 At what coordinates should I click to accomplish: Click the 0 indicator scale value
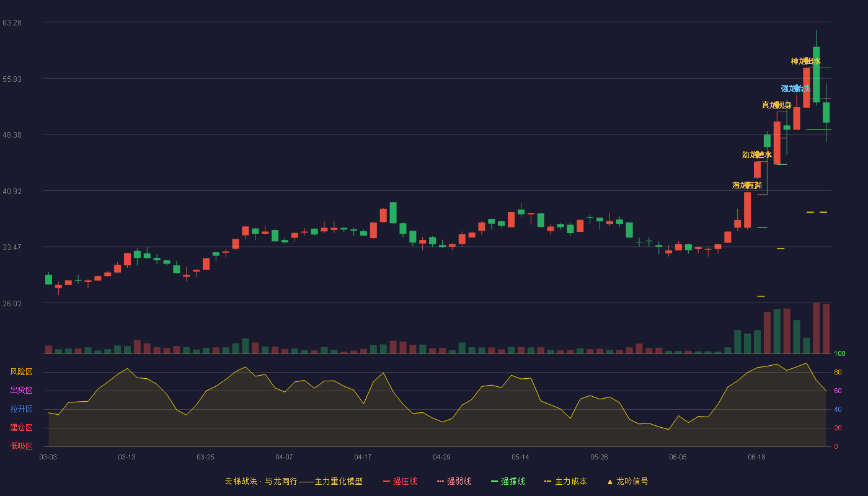pos(836,446)
